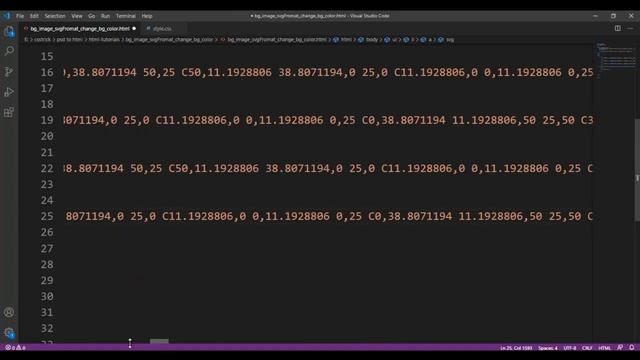The width and height of the screenshot is (640, 360).
Task: Click line number 30 in gutter
Action: click(x=47, y=296)
